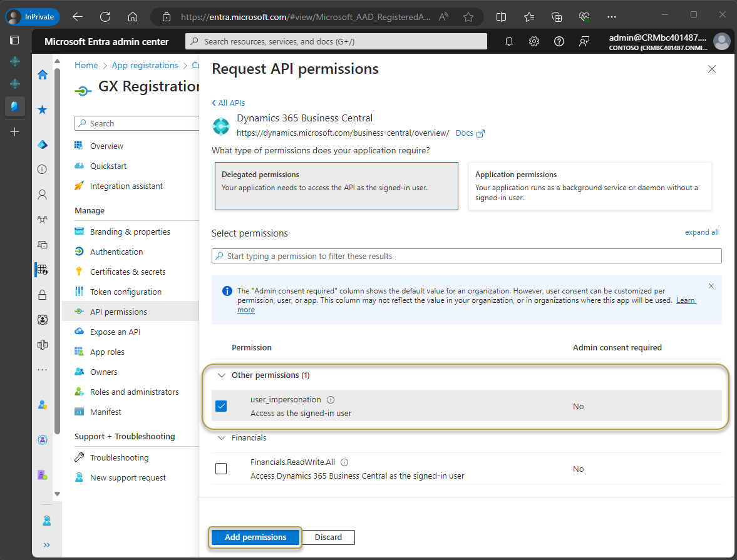Image resolution: width=737 pixels, height=560 pixels.
Task: Click the permission filter search box
Action: 466,256
